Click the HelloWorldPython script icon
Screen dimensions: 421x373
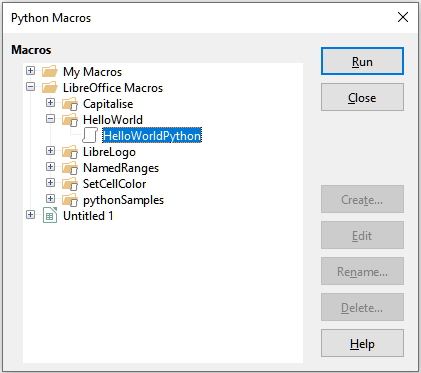point(90,135)
